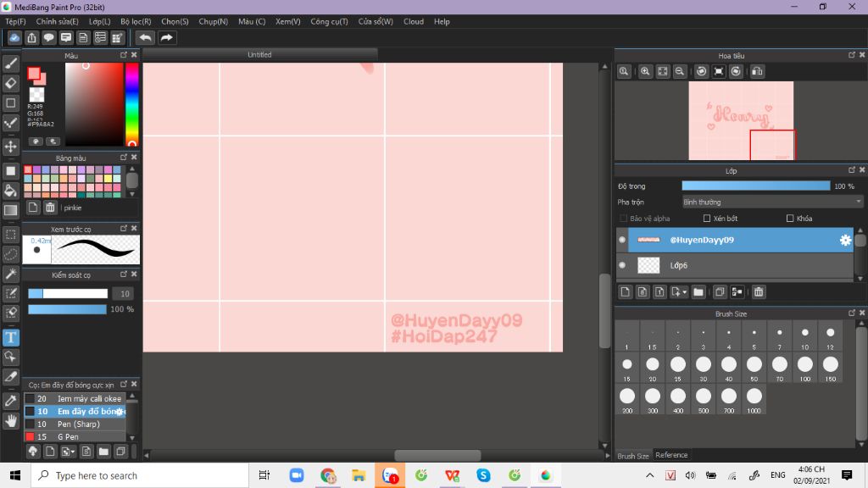
Task: Enable the Khóa checkbox
Action: point(790,219)
